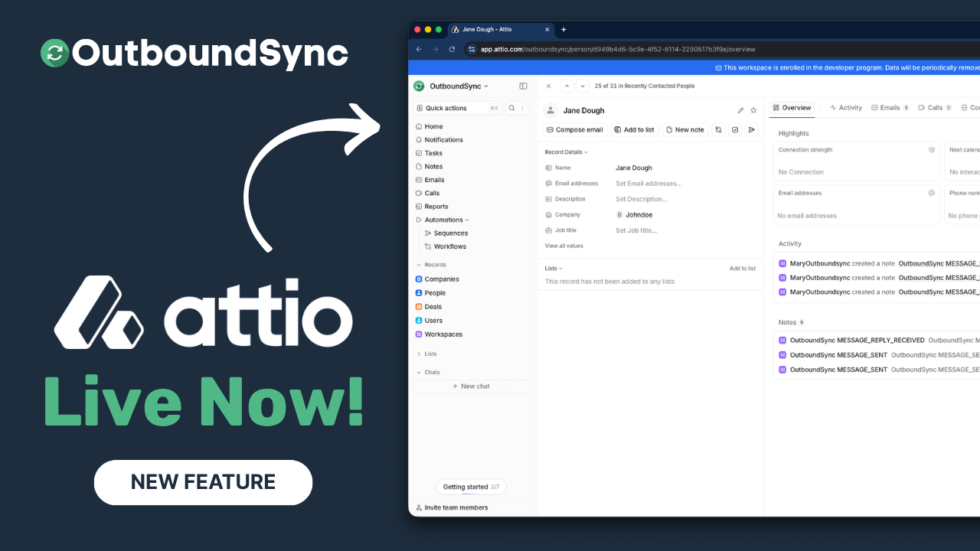Screen dimensions: 980x551
Task: Set Description field
Action: [642, 199]
